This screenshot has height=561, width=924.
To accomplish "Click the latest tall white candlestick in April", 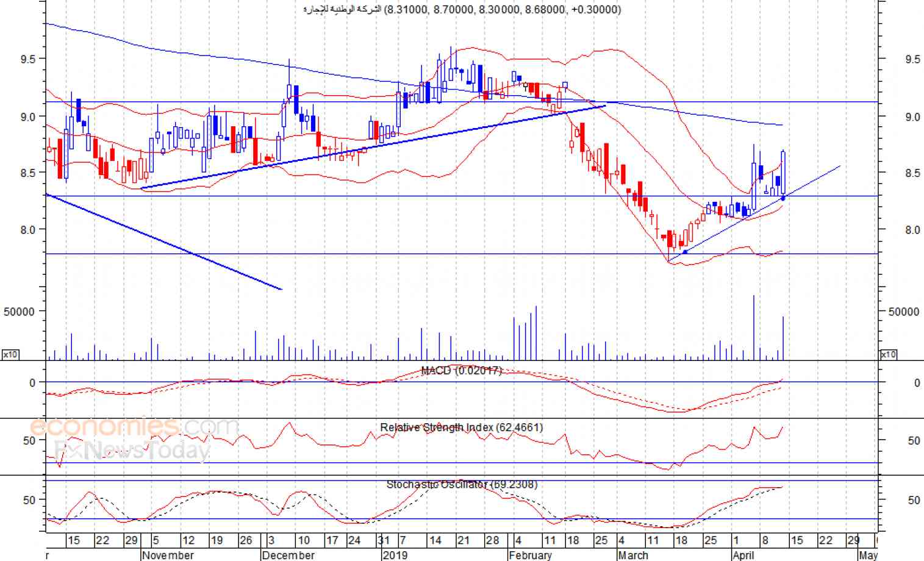I will click(783, 173).
